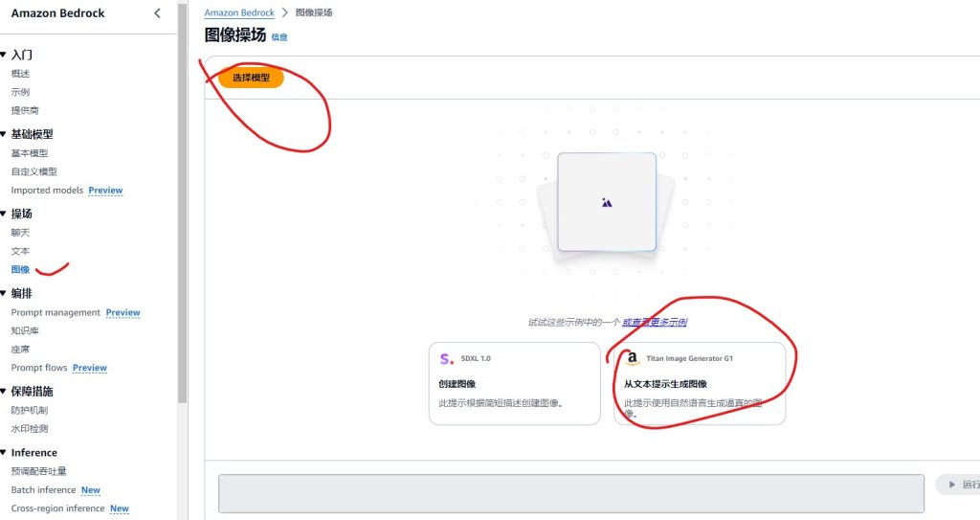
Task: Collapse the Inference section
Action: pyautogui.click(x=4, y=452)
